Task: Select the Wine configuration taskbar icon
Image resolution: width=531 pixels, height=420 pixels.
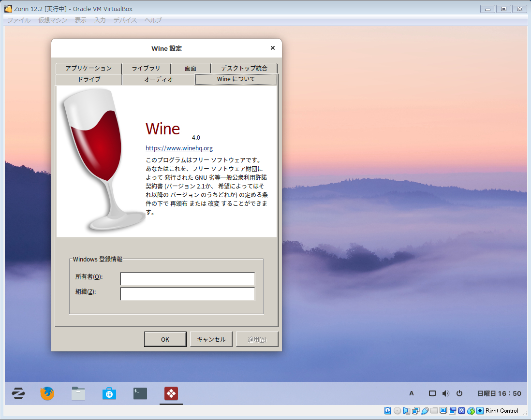Action: pos(171,393)
